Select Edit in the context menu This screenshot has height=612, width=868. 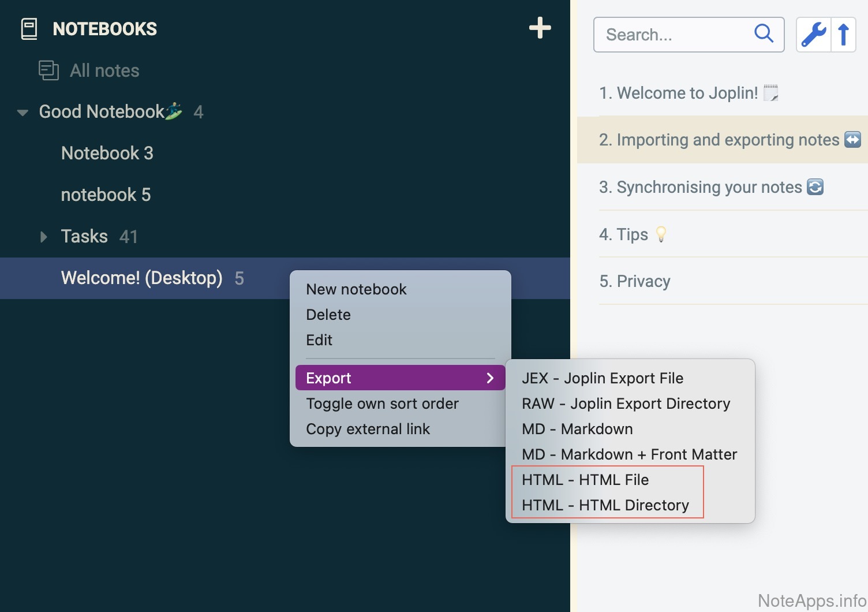tap(319, 340)
